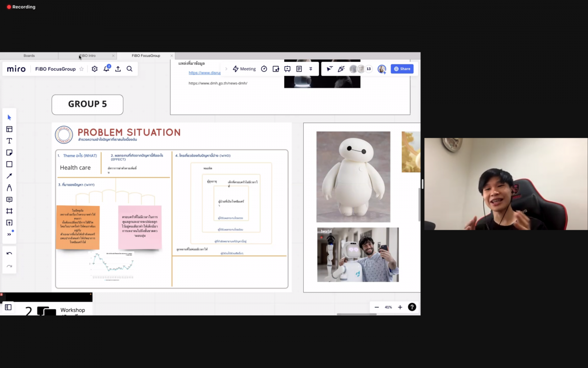Viewport: 588px width, 368px height.
Task: Undo the last action
Action: point(9,253)
